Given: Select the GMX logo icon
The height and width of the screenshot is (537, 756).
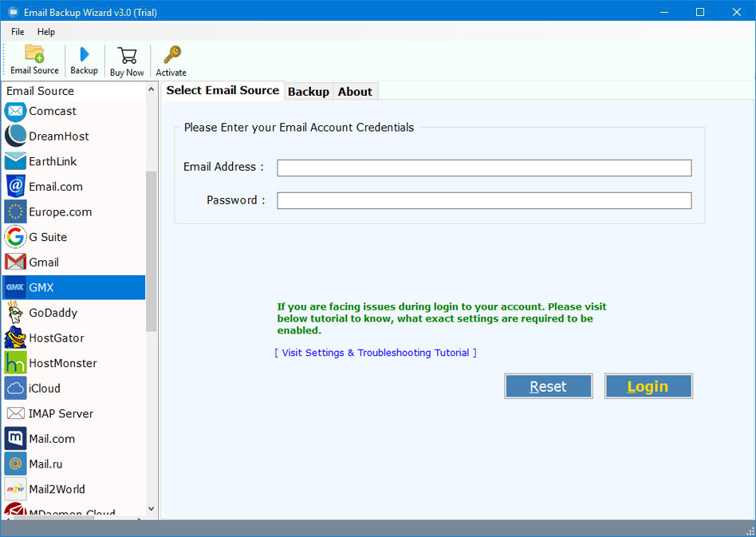Looking at the screenshot, I should click(15, 287).
